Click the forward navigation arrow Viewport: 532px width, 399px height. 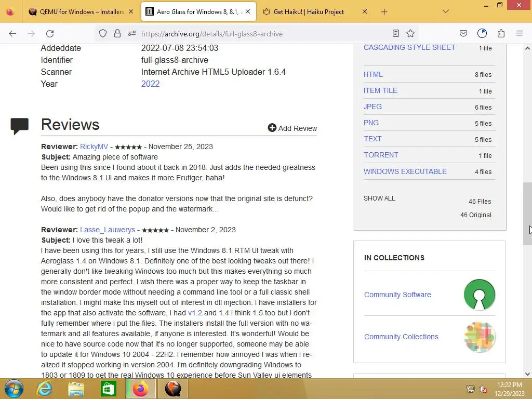31,34
